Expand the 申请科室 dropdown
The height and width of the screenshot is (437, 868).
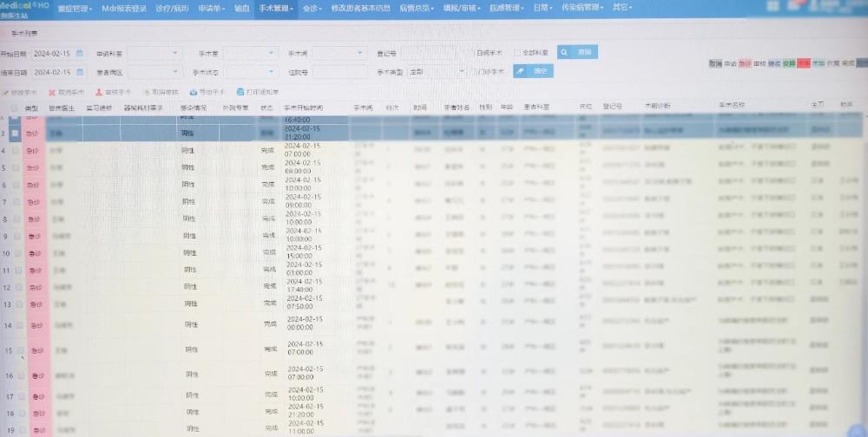(x=175, y=53)
